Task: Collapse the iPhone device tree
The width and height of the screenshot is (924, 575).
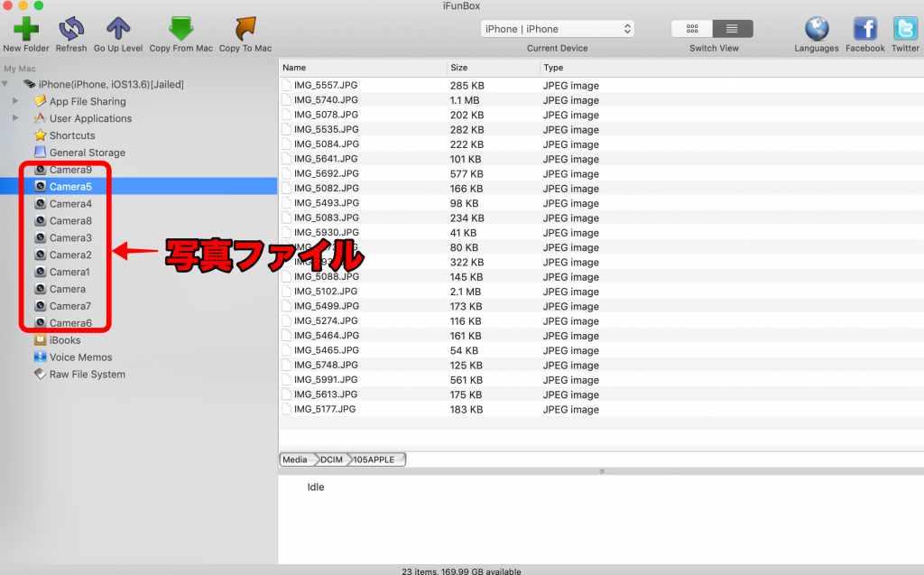Action: 5,84
